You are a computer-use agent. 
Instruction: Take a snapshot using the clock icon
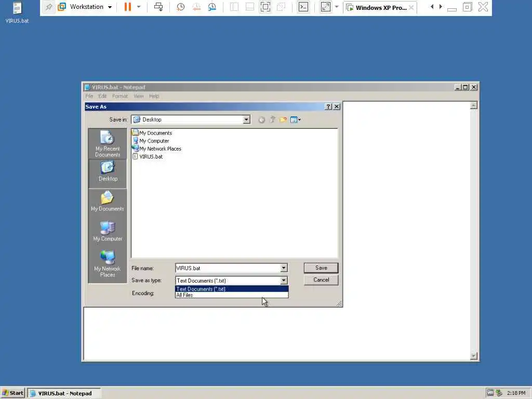180,7
